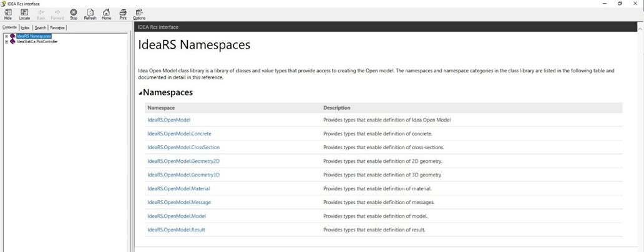
Task: Click the Hide toolbar icon
Action: click(8, 14)
